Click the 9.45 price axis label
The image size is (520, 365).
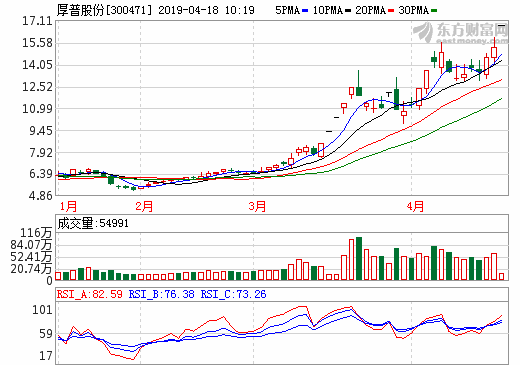41,131
